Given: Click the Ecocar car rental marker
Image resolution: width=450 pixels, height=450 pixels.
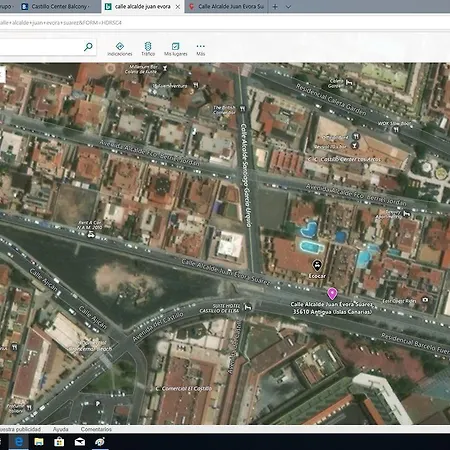Looking at the screenshot, I should 317,266.
